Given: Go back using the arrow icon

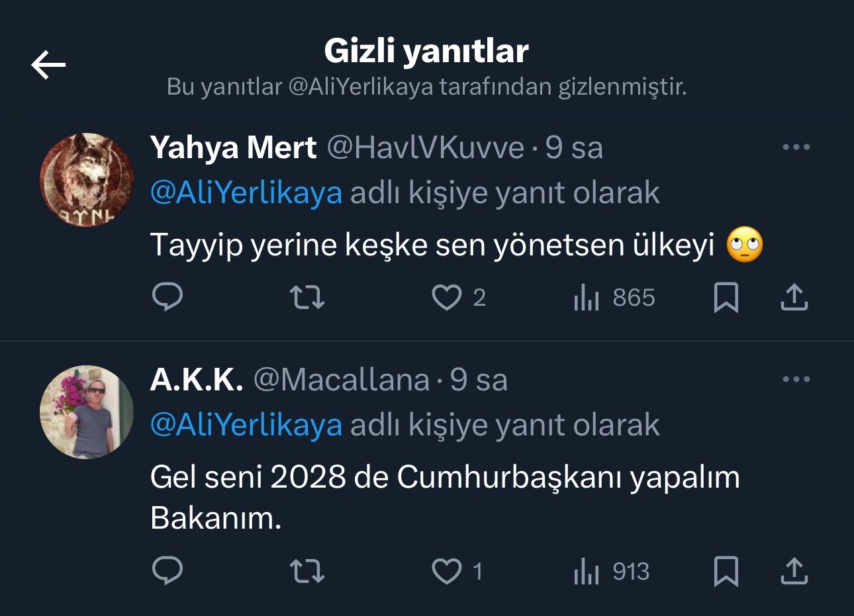Looking at the screenshot, I should (48, 65).
